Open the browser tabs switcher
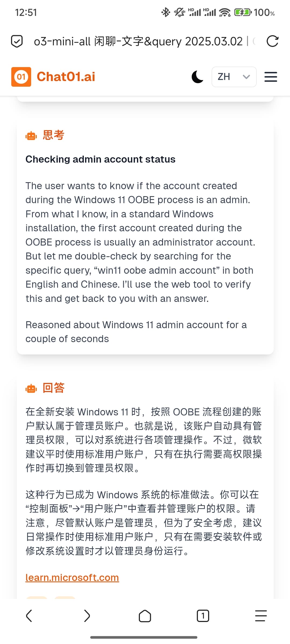Screen dimensions: 290x644 pos(203,616)
